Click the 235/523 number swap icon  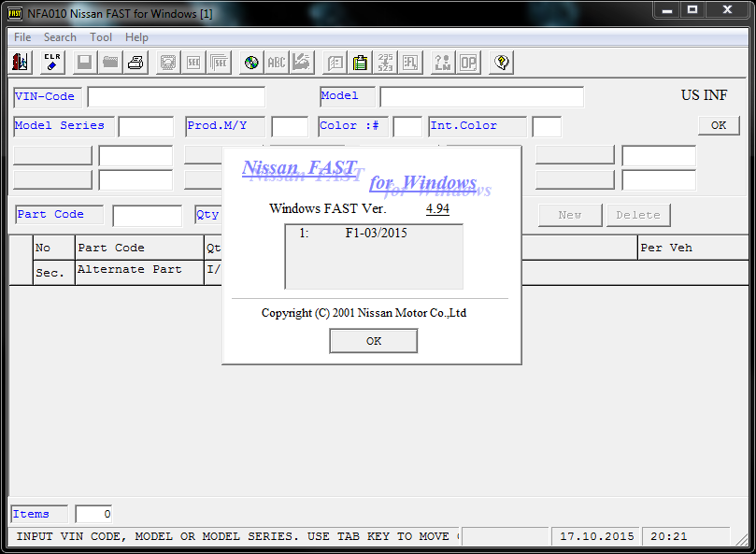pos(385,63)
